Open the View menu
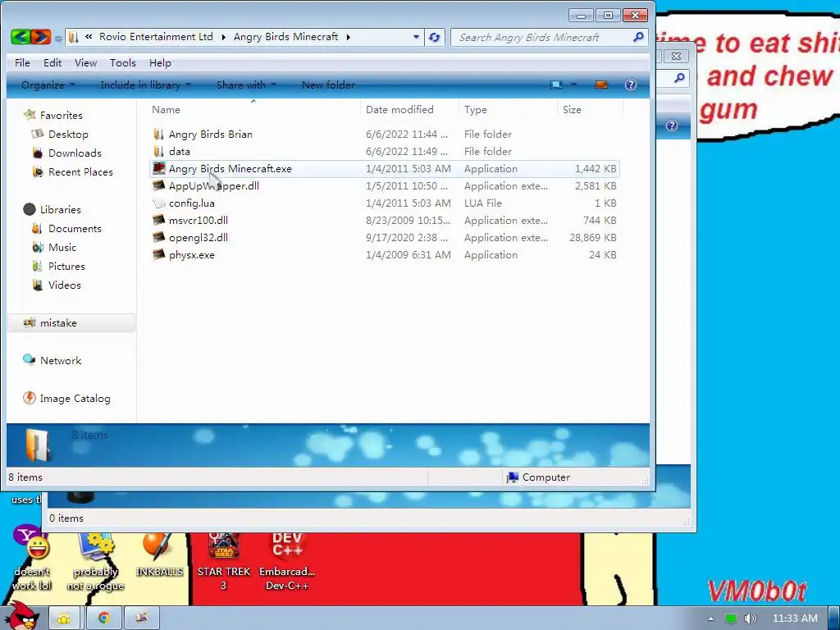Viewport: 840px width, 630px height. tap(85, 62)
